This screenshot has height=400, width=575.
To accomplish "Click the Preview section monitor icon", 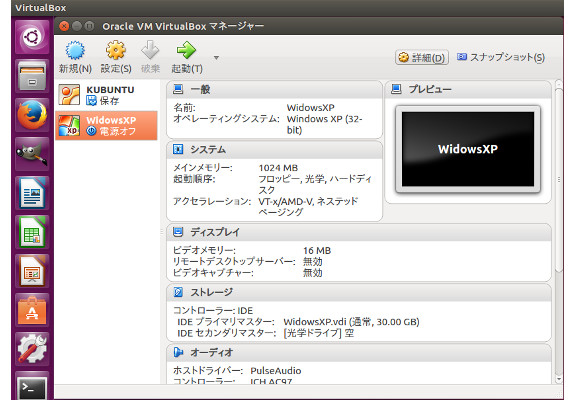I will (x=396, y=89).
